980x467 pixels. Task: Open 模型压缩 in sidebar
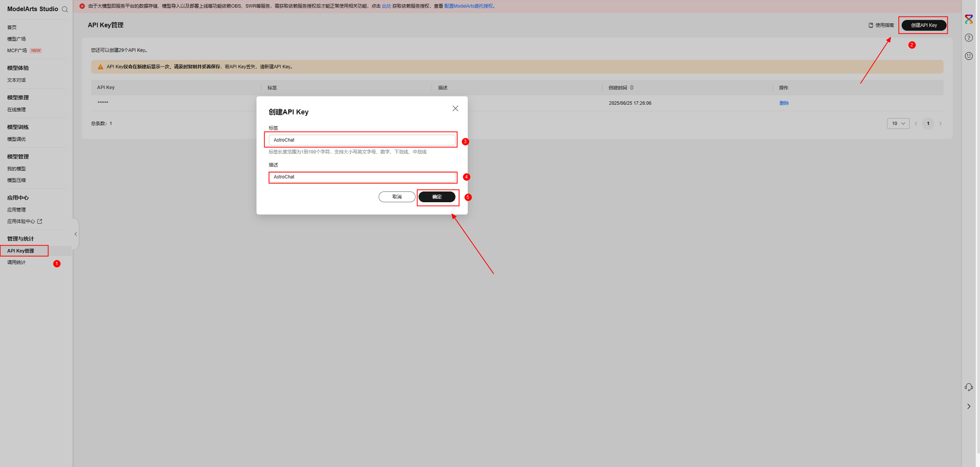coord(17,180)
